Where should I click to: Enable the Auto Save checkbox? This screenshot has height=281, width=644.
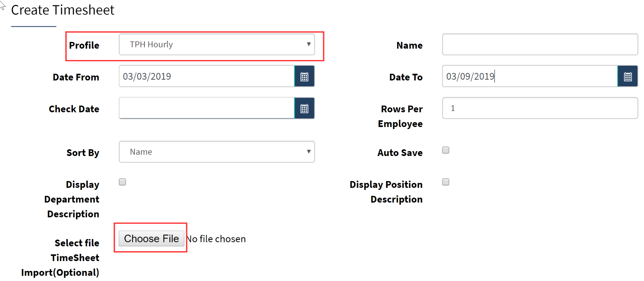446,150
